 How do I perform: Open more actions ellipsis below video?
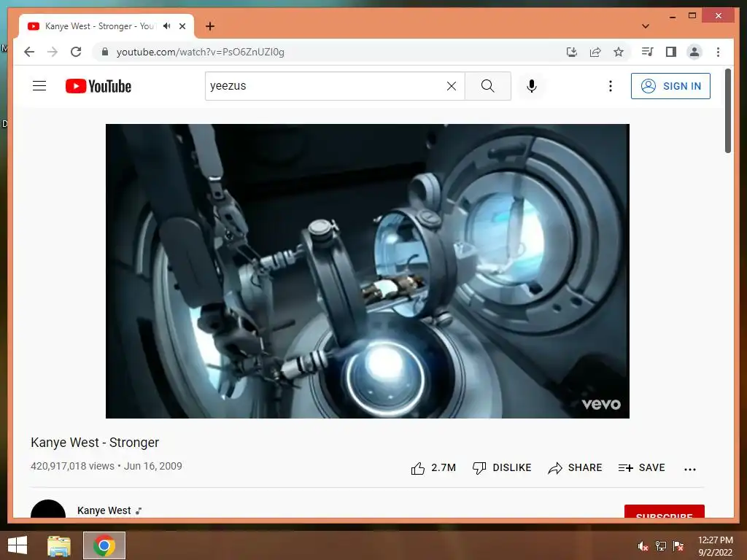point(690,469)
